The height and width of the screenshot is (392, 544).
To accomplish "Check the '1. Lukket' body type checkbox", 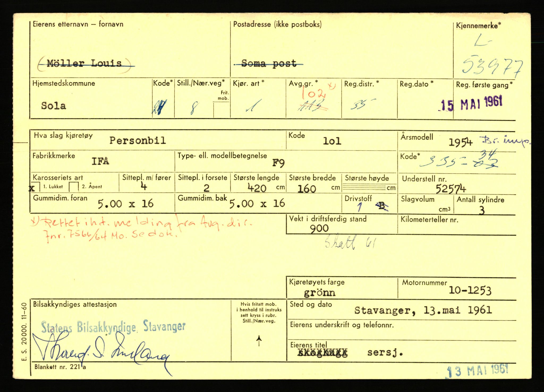I will pyautogui.click(x=36, y=187).
